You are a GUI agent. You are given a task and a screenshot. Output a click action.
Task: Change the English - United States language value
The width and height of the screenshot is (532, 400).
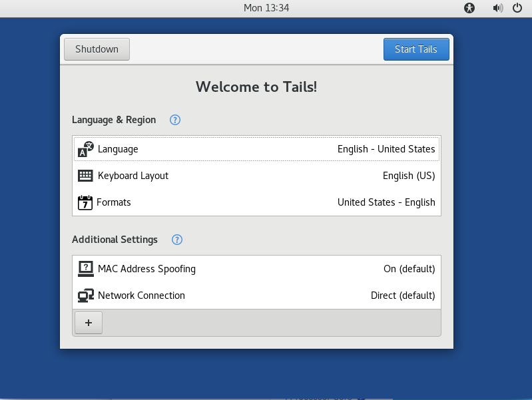click(386, 149)
